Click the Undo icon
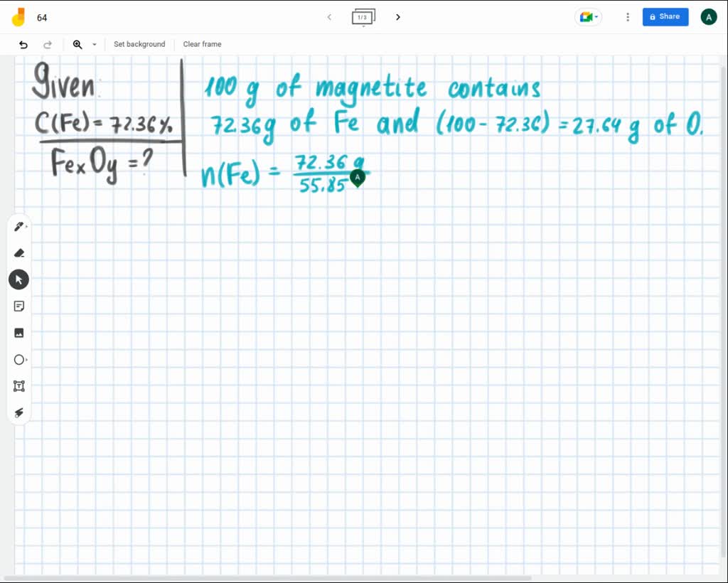Image resolution: width=728 pixels, height=583 pixels. 22,44
